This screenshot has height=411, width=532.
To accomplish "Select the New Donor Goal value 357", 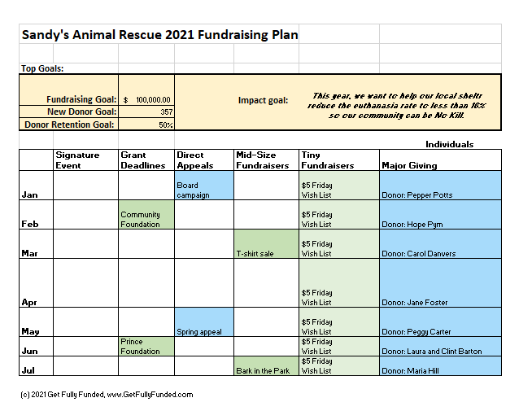I will click(146, 111).
